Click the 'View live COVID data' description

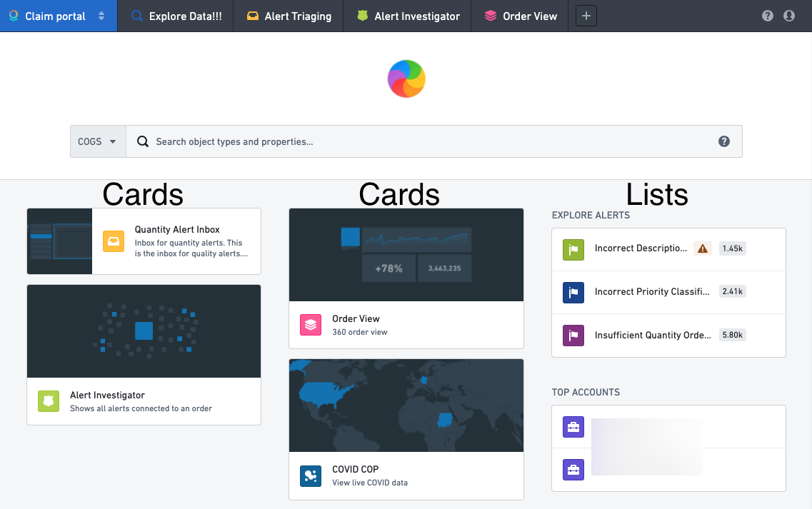pyautogui.click(x=370, y=483)
